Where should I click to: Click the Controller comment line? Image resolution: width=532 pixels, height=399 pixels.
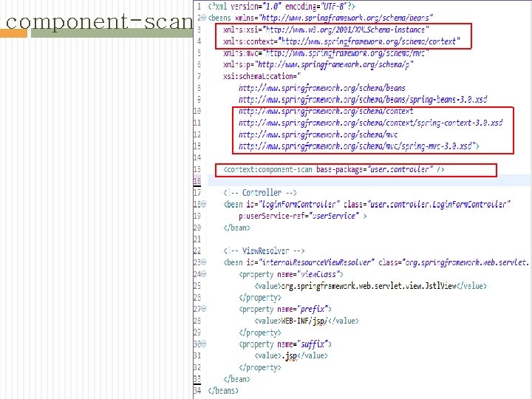260,193
